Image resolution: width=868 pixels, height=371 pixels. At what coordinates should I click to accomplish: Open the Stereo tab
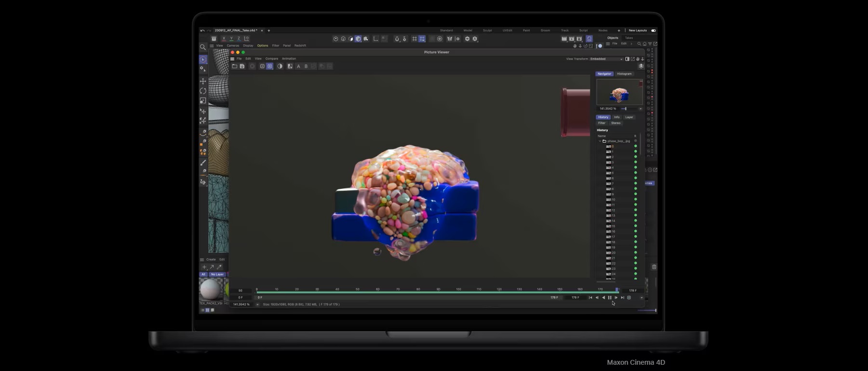click(616, 123)
